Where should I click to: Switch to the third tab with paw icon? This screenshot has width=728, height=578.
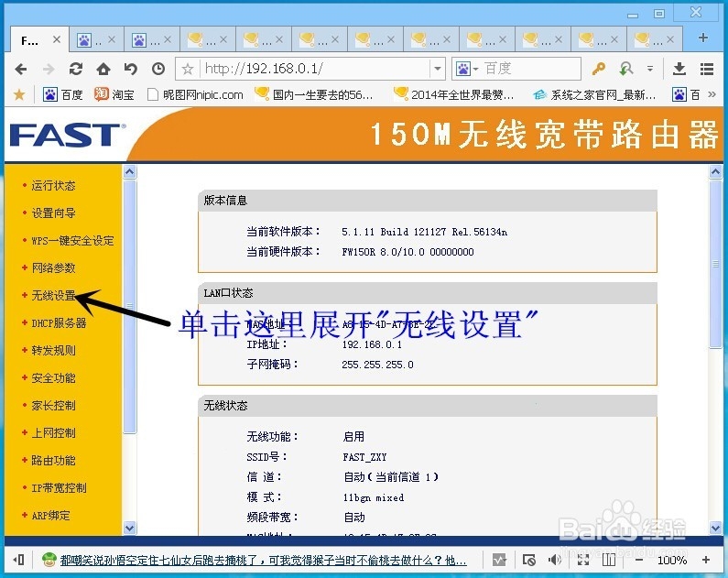click(152, 40)
